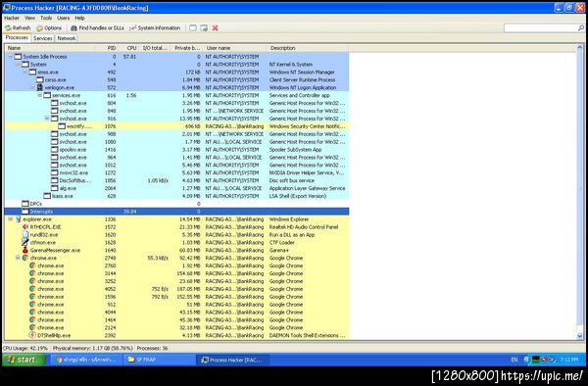Open the Hacker menu

click(x=12, y=18)
